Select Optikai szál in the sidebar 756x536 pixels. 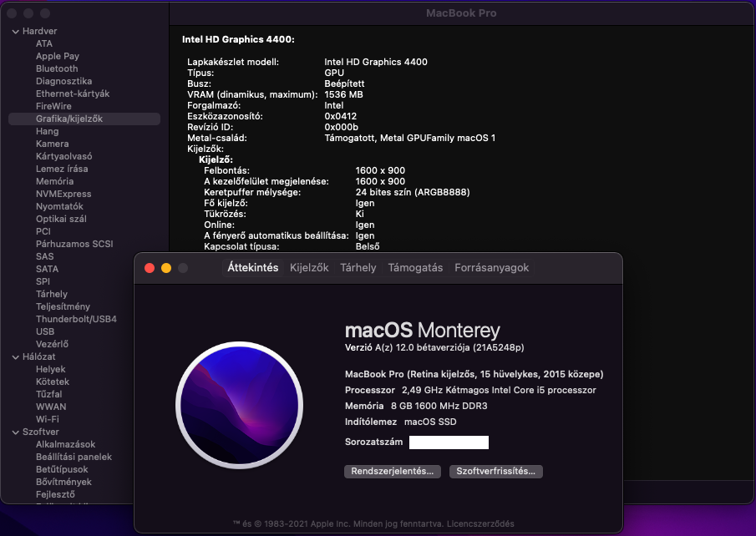[61, 219]
